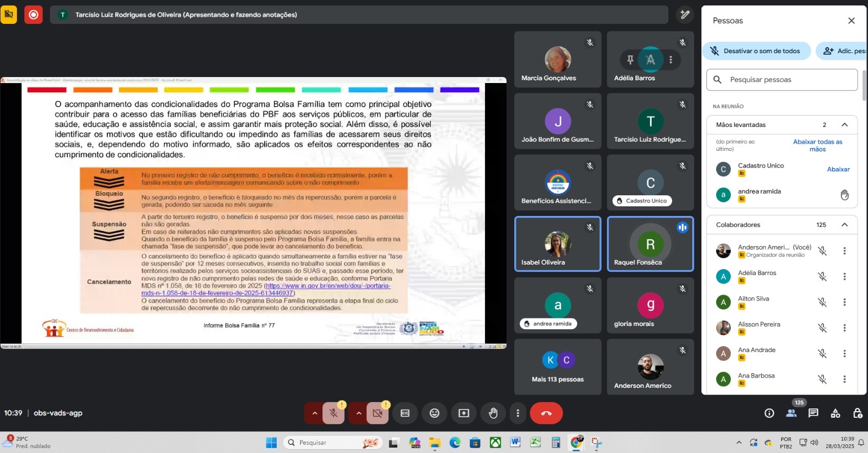Open the chat panel icon

pos(813,413)
